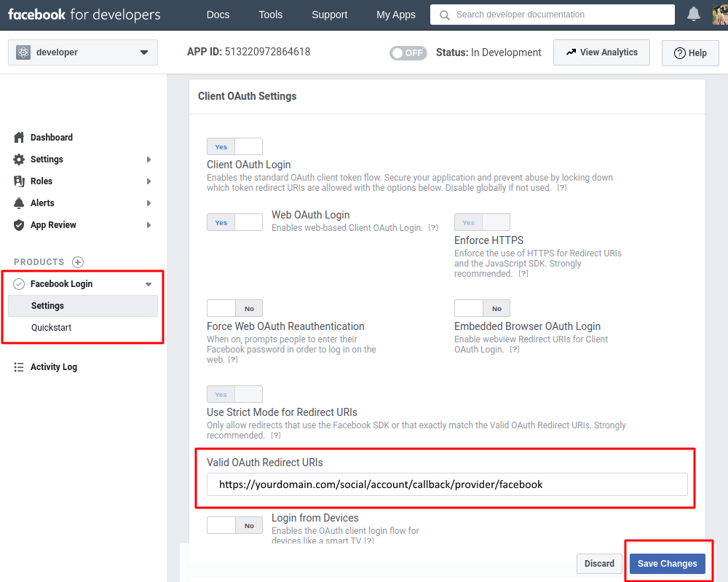The width and height of the screenshot is (728, 582).
Task: Click the View Analytics button
Action: [601, 52]
